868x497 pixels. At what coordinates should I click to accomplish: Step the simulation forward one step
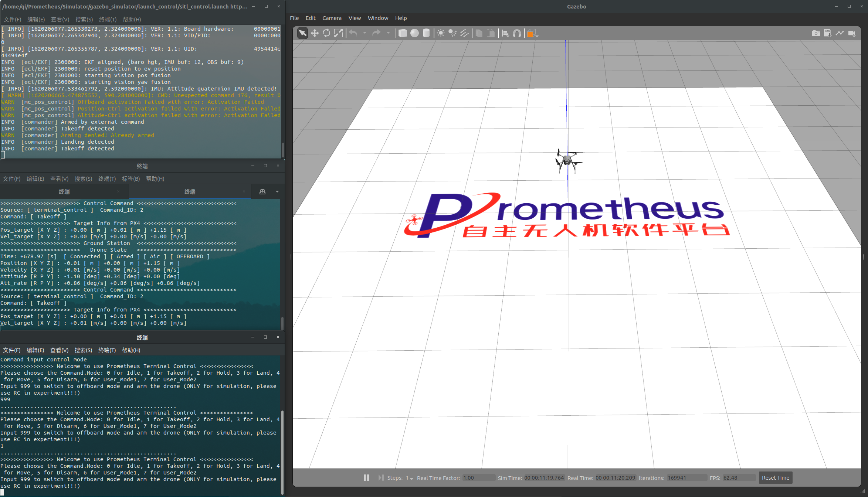pyautogui.click(x=381, y=477)
